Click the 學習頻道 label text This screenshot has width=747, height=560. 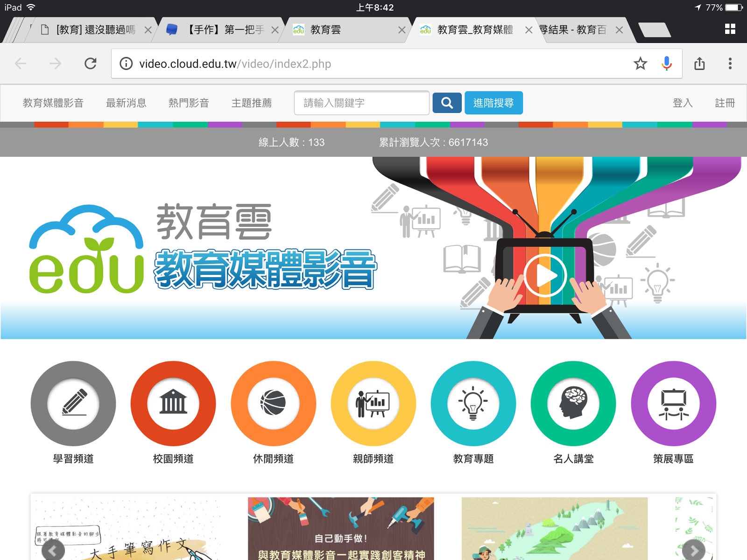(x=73, y=459)
